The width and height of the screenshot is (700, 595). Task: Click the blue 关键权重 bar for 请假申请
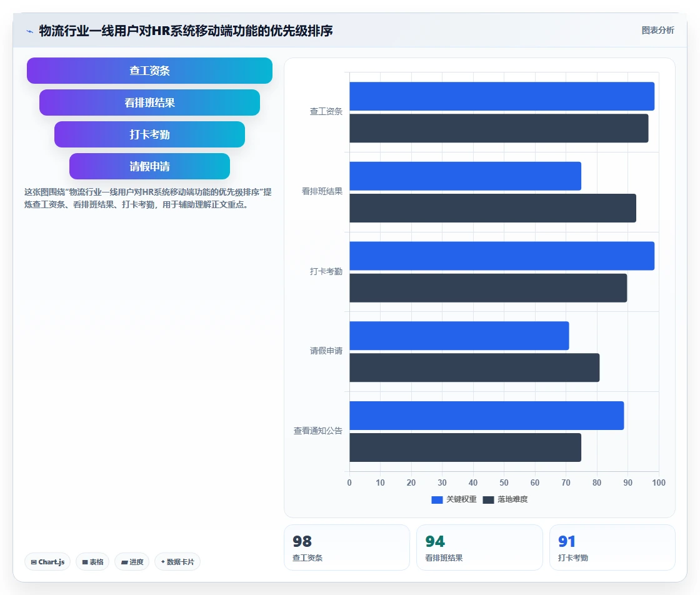click(x=459, y=336)
